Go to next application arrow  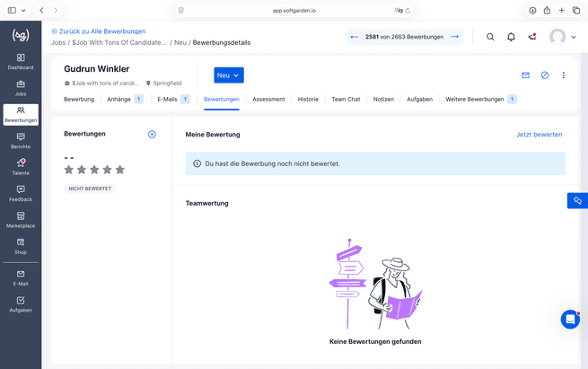tap(455, 37)
